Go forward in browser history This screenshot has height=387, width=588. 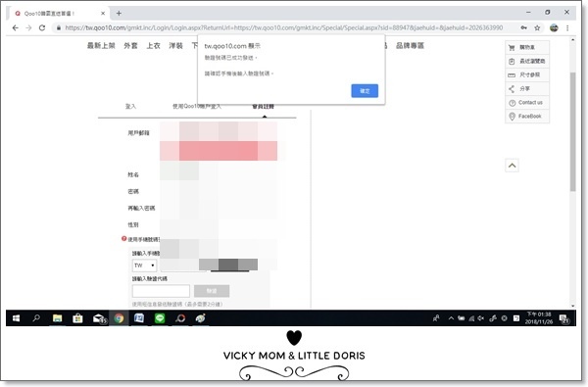(x=28, y=27)
